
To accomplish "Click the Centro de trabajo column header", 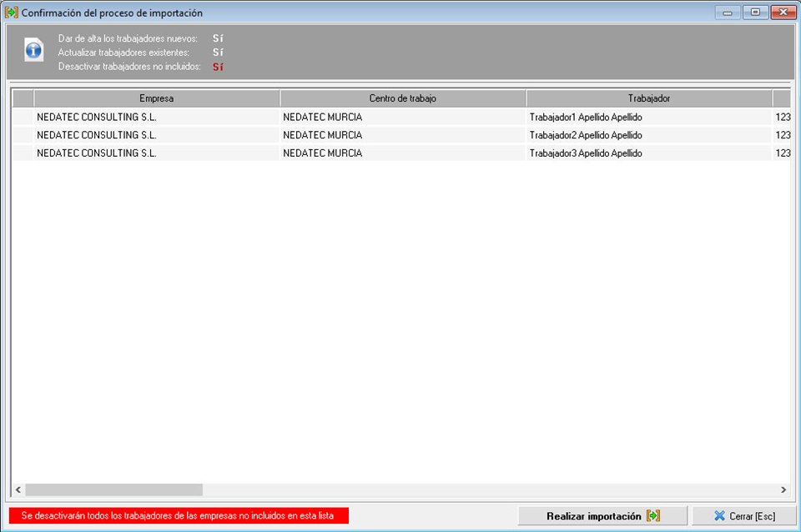I will (x=402, y=98).
